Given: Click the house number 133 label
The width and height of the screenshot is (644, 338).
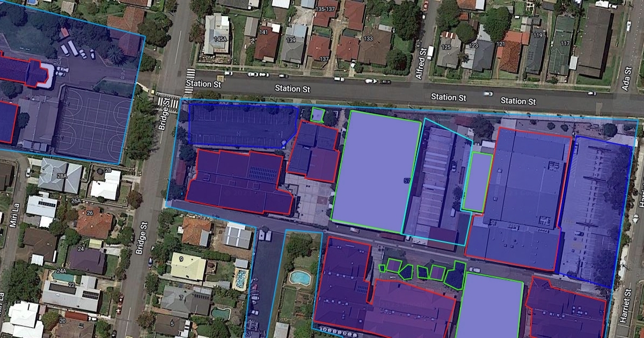Looking at the screenshot, I should click(368, 39).
